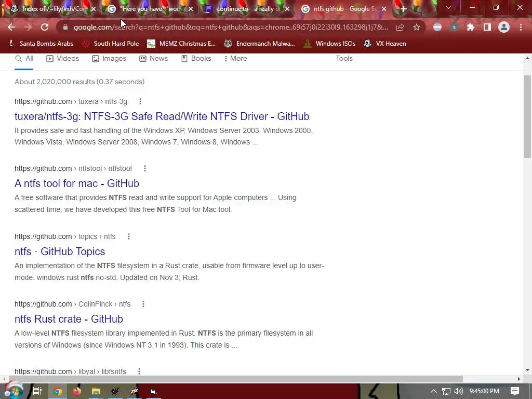Click the 'About 2,020,000 results' stats text

79,82
